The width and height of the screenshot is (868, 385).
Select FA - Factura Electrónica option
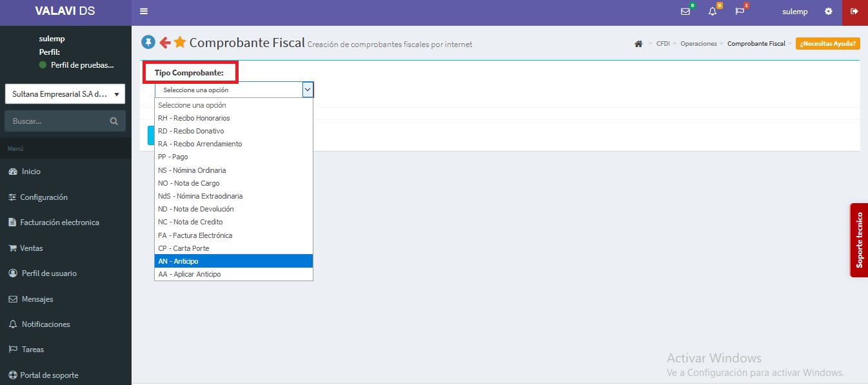coord(195,235)
